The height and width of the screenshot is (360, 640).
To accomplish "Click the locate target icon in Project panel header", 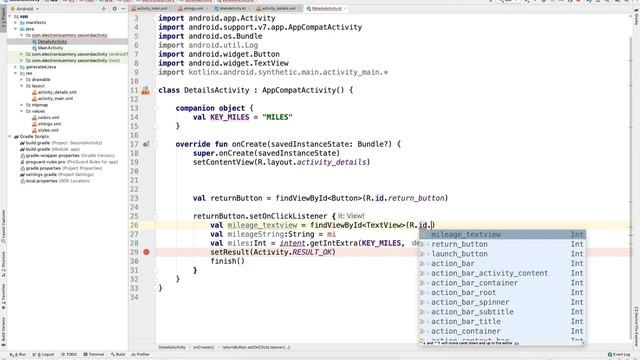I will click(104, 9).
